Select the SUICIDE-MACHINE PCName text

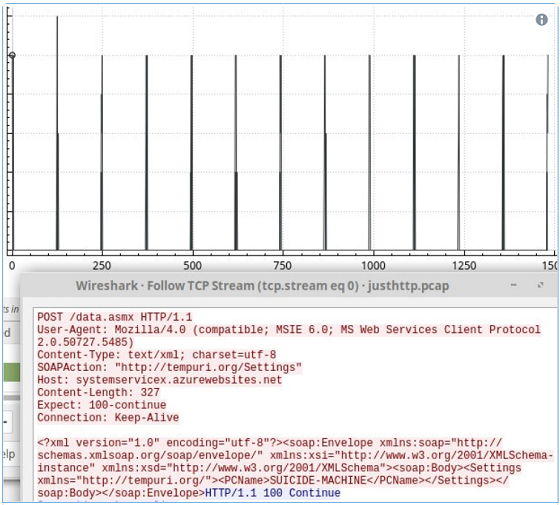(318, 480)
